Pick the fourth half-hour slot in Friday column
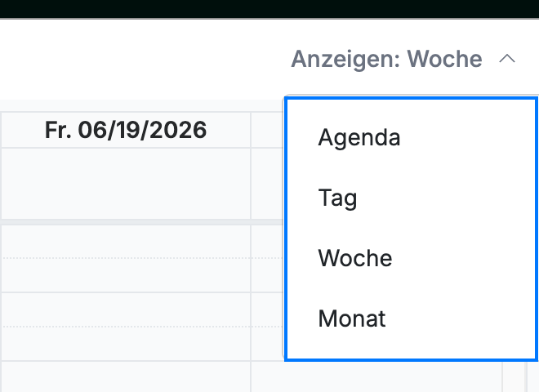This screenshot has height=392, width=539. coord(126,344)
